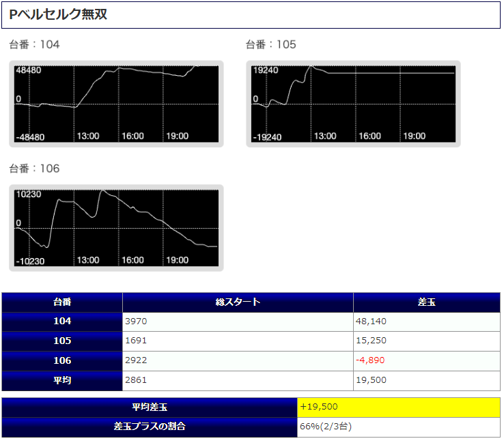This screenshot has height=443, width=504.
Task: Click the 66%(2/3台) value
Action: (x=326, y=427)
